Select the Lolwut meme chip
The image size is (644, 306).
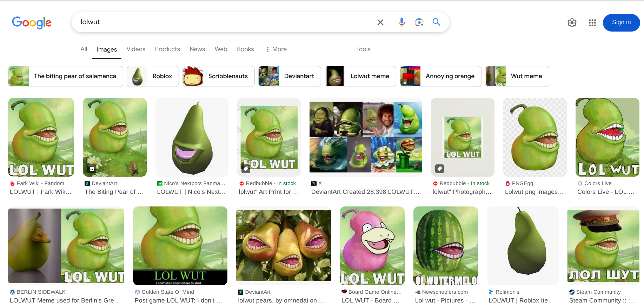[x=360, y=76]
